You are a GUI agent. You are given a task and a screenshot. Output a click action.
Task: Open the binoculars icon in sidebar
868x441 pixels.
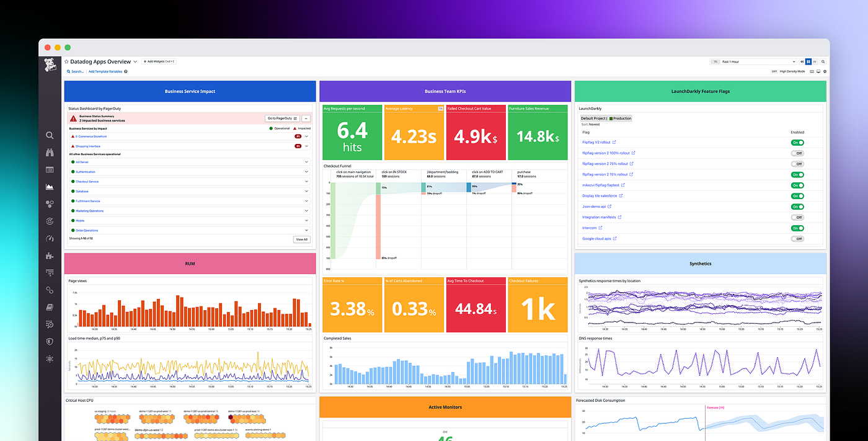[x=50, y=153]
